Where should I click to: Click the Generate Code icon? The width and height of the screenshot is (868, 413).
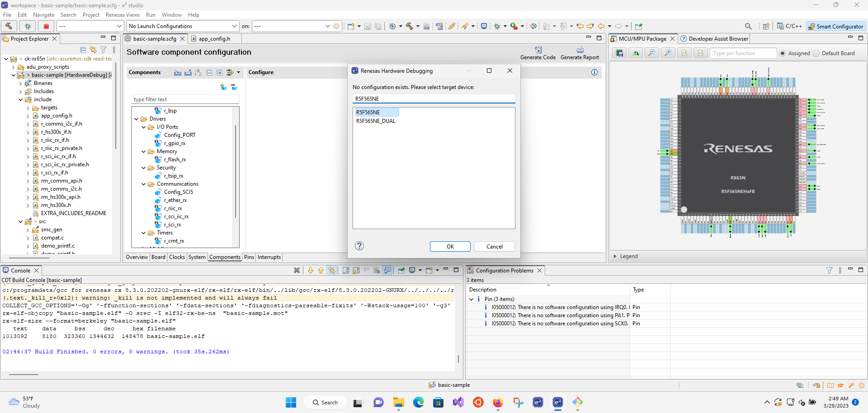click(538, 50)
